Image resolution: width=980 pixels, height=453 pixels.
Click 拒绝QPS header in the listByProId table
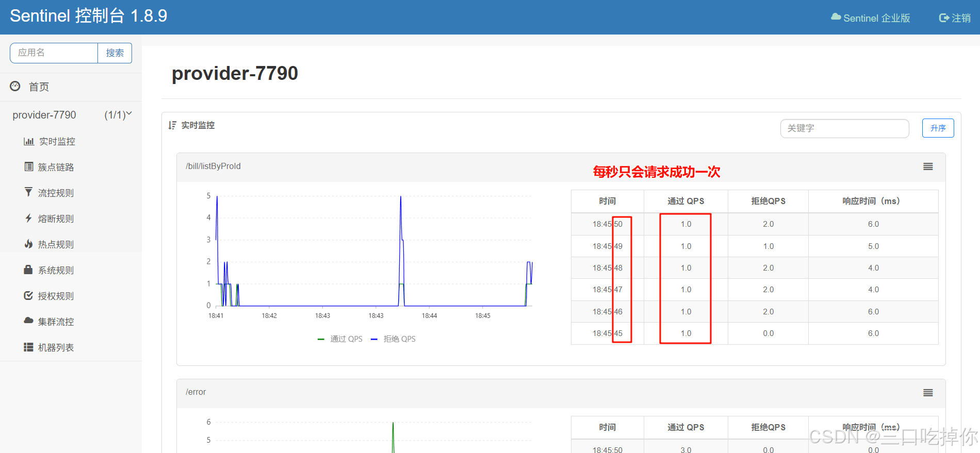pyautogui.click(x=768, y=201)
